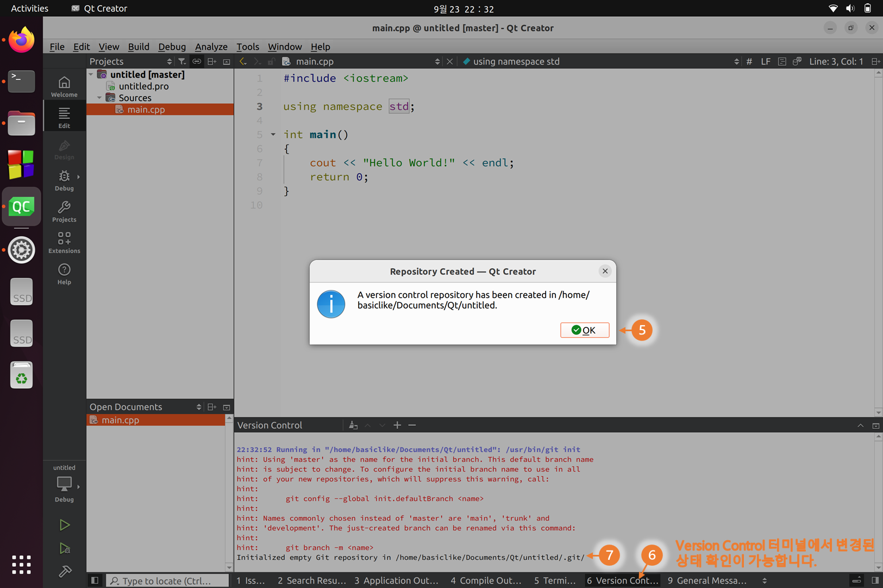Open Debug mode in left sidebar
This screenshot has height=588, width=883.
click(x=64, y=180)
